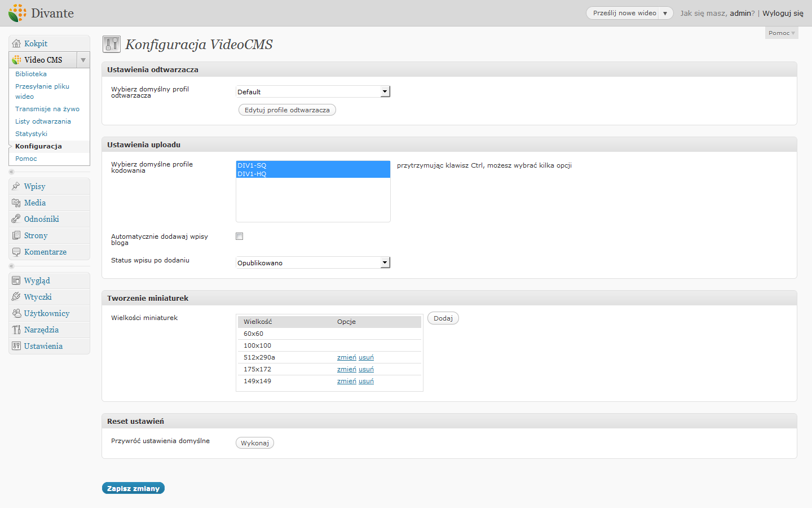Click Prześlij nowe wideo button
Screen dimensions: 812x508
pos(624,13)
